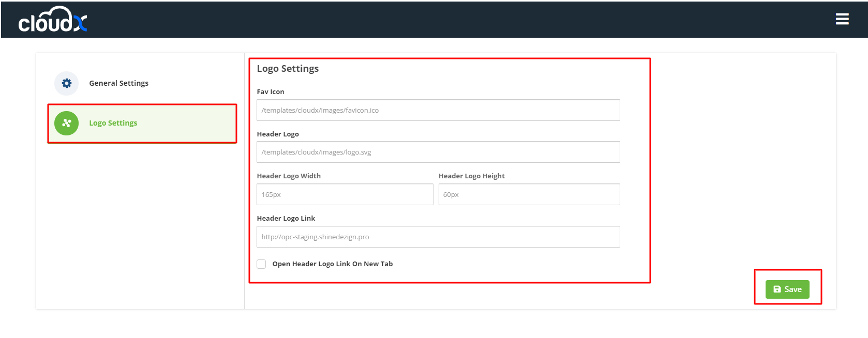Click the green Logo Settings icon
Image resolution: width=868 pixels, height=338 pixels.
pos(67,124)
